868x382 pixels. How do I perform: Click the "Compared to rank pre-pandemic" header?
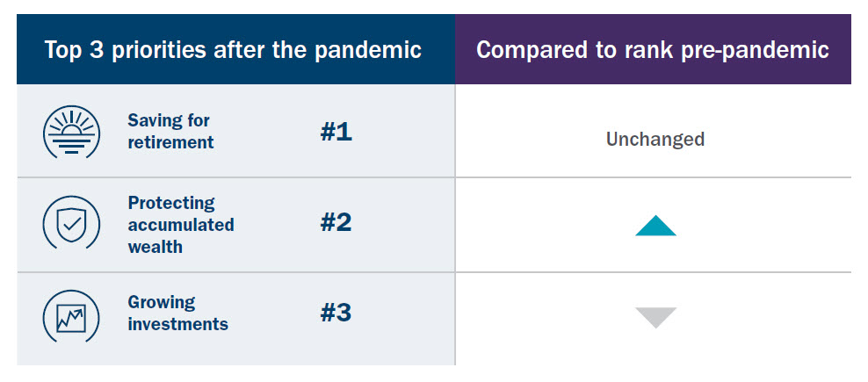click(653, 49)
